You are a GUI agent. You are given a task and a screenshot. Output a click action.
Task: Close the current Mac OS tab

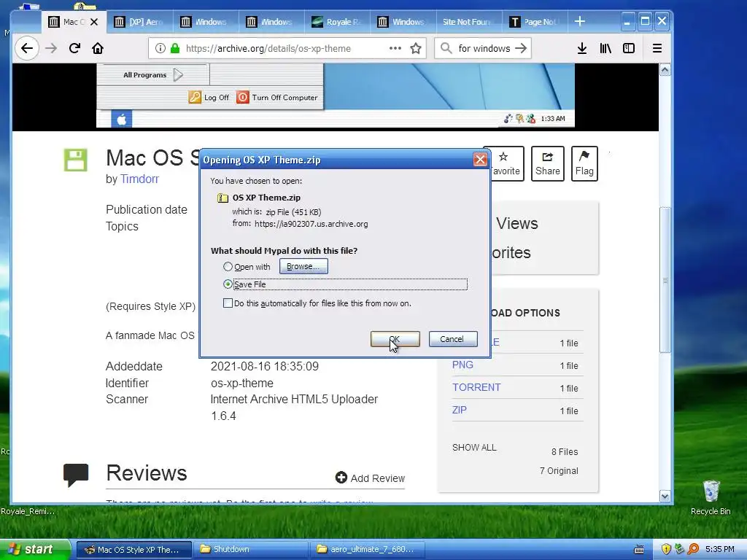point(94,22)
